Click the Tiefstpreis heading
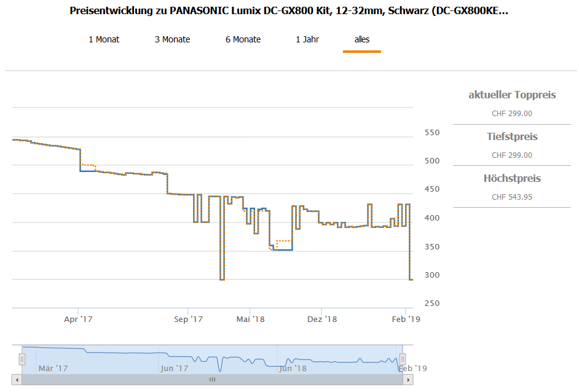This screenshot has width=579, height=392. 512,136
